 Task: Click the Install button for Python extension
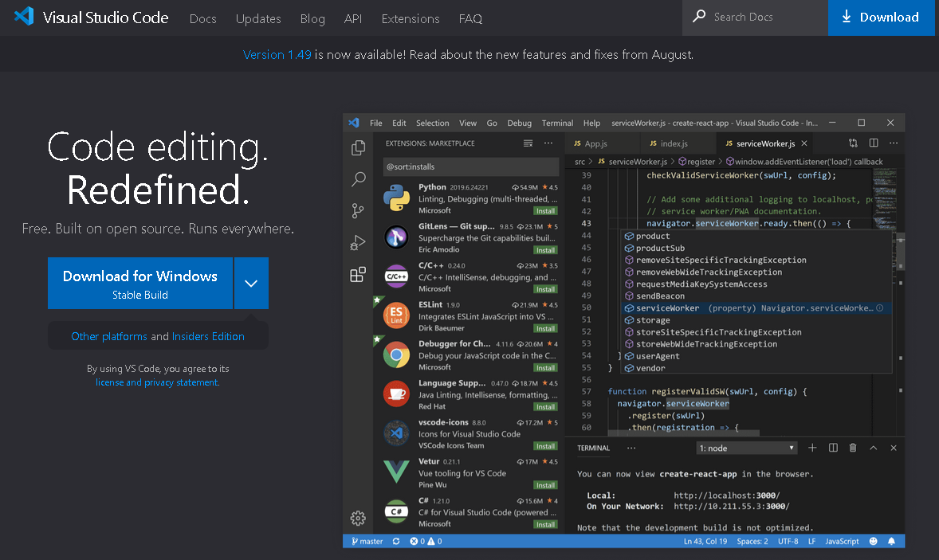(x=545, y=211)
